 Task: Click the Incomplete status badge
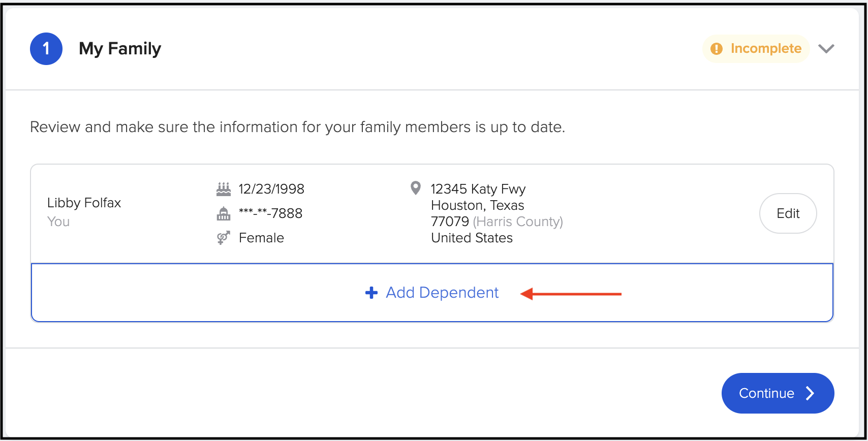[x=756, y=48]
